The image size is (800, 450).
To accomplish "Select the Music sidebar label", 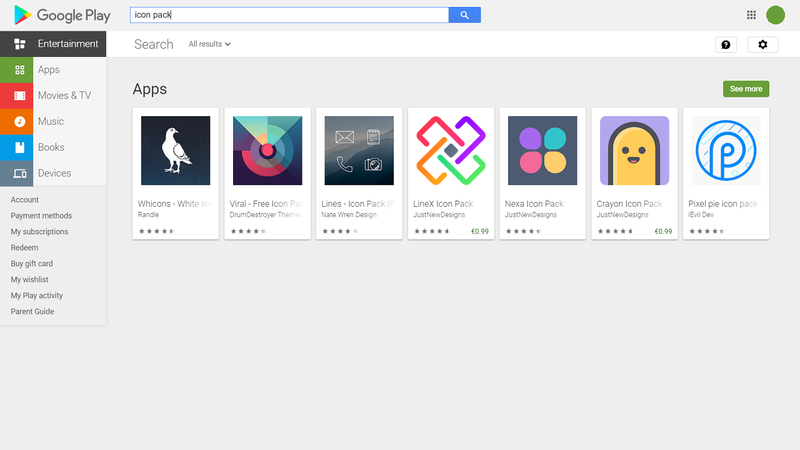I will 51,121.
